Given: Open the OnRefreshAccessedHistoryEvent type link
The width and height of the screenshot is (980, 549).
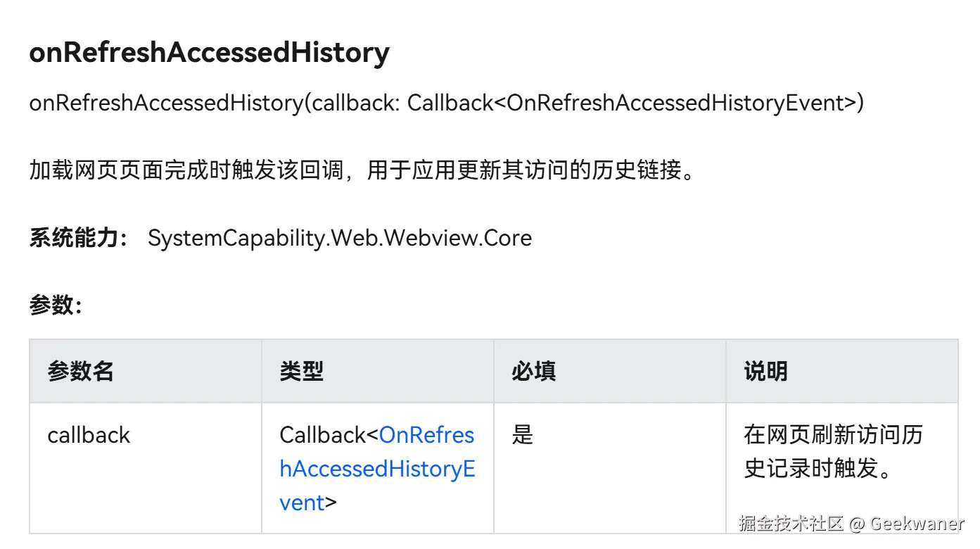Looking at the screenshot, I should tap(377, 469).
